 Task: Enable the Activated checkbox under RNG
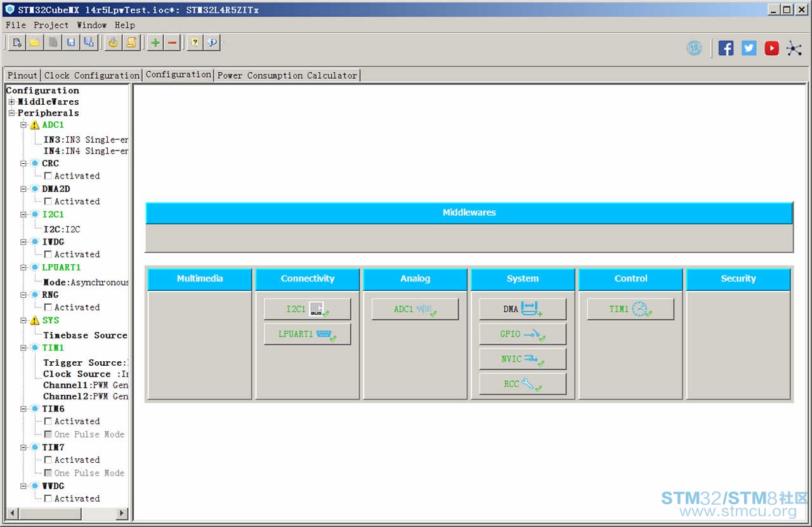click(x=48, y=307)
